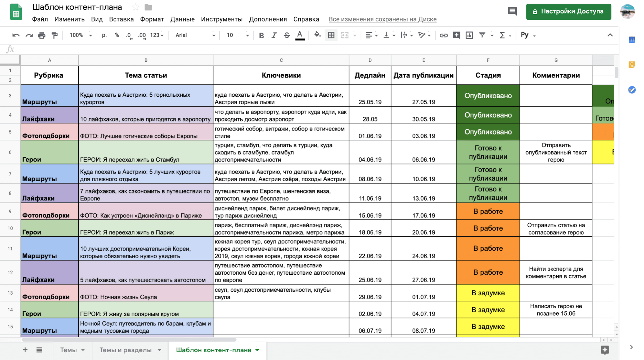Toggle strikethrough formatting
644x360 pixels.
tap(286, 35)
